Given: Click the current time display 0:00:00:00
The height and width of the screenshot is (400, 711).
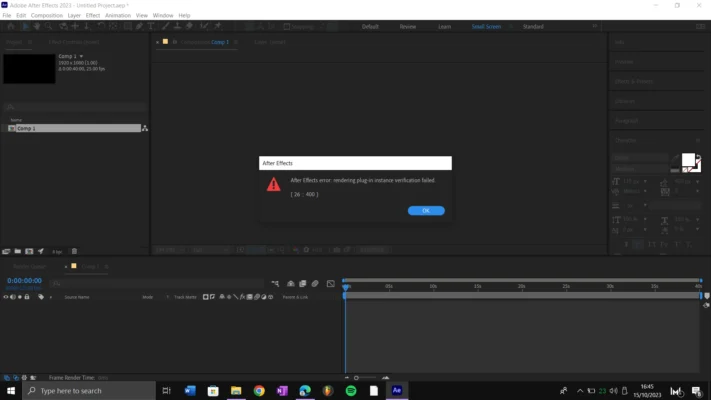Looking at the screenshot, I should pos(24,281).
